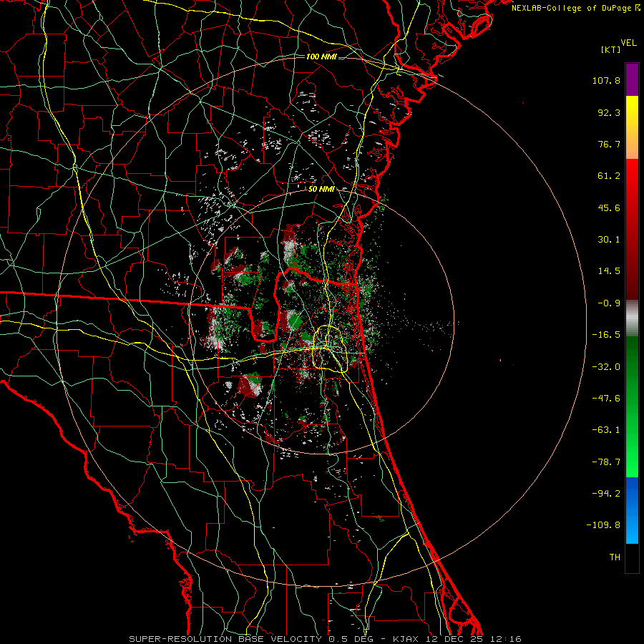
Task: Click the 61.2 legend value
Action: [x=609, y=176]
